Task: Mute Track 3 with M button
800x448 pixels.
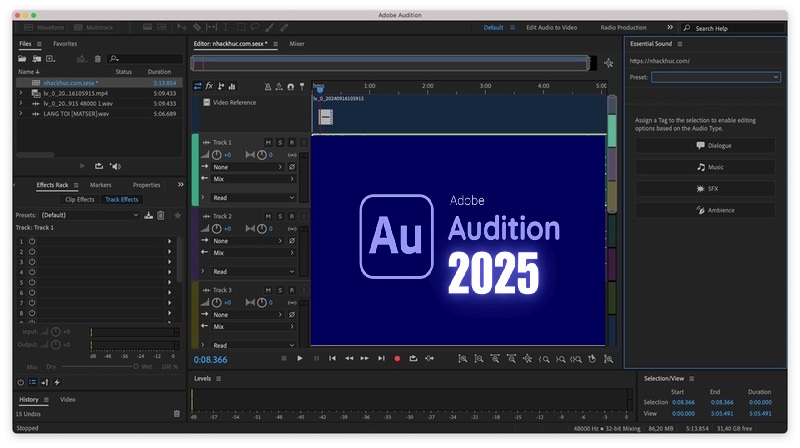Action: click(268, 290)
